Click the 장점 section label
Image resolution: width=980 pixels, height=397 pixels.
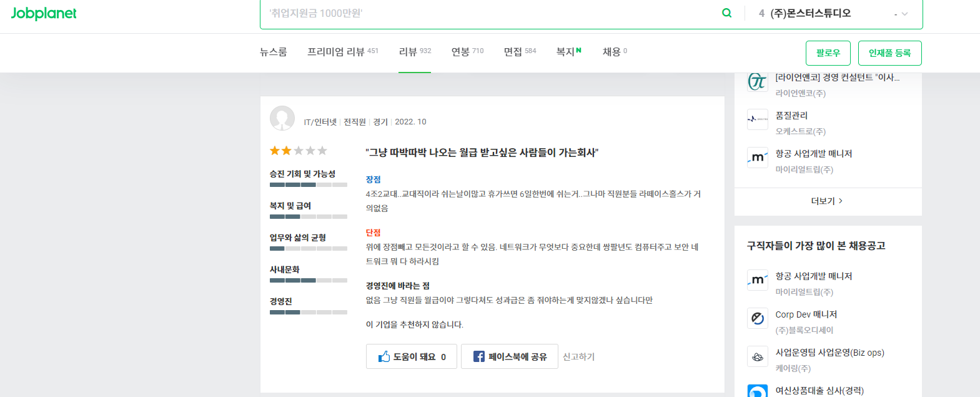coord(374,179)
